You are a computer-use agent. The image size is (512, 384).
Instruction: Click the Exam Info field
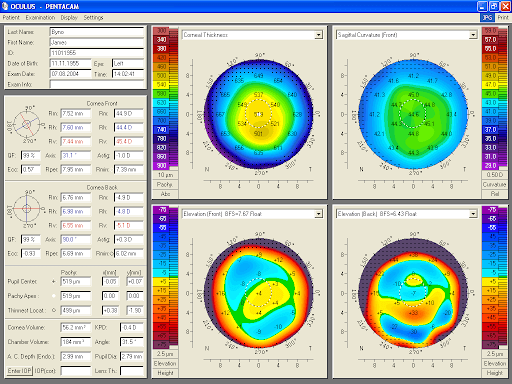point(97,84)
